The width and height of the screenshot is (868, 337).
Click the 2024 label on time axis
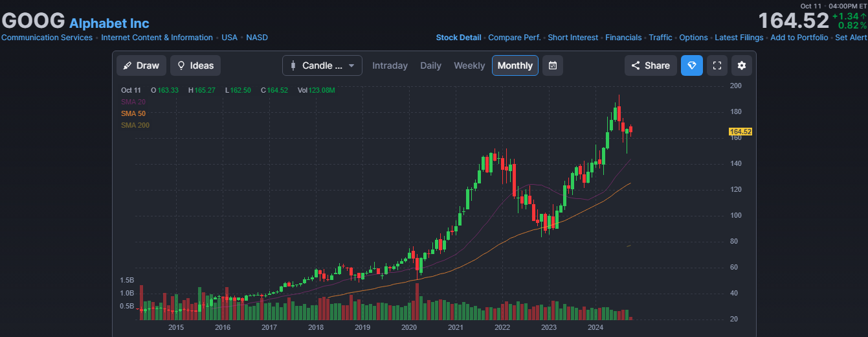point(595,327)
